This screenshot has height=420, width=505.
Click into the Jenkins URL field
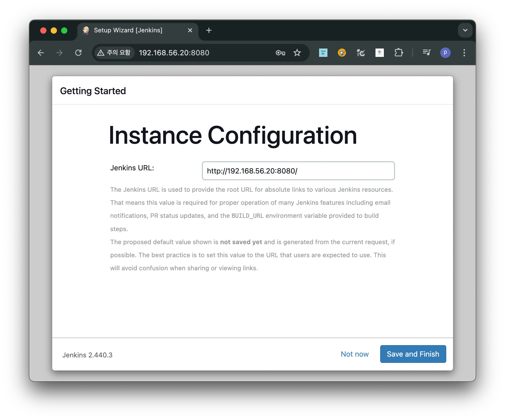click(x=298, y=171)
